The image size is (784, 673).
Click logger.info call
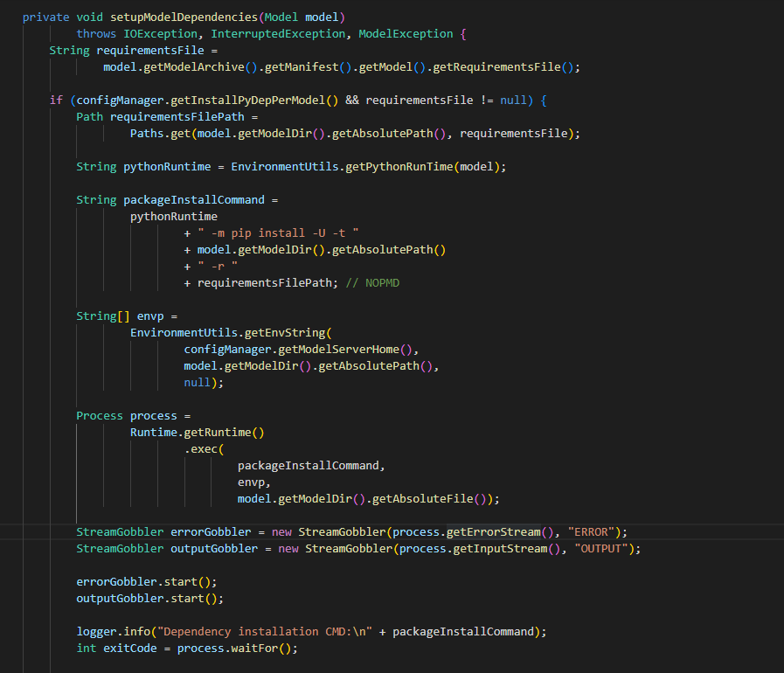(113, 632)
